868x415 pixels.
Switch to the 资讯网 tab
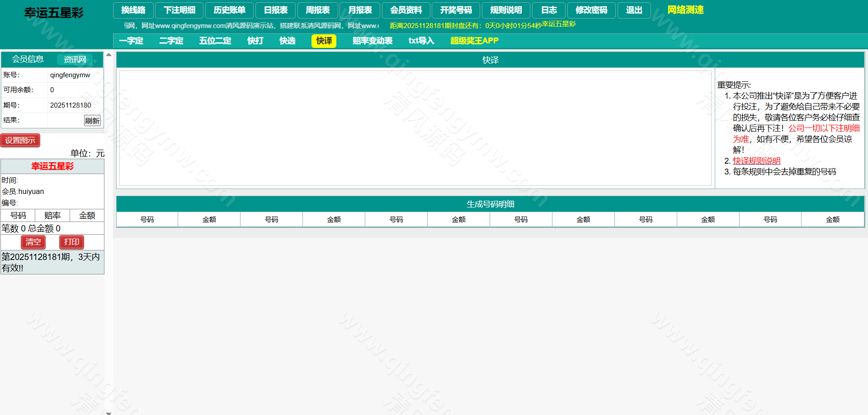coord(75,59)
